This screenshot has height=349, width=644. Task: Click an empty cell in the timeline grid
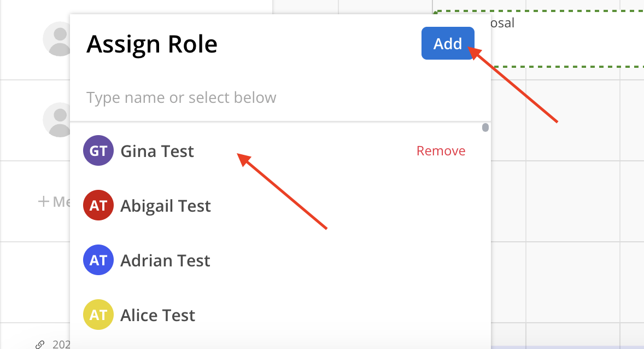(x=573, y=201)
